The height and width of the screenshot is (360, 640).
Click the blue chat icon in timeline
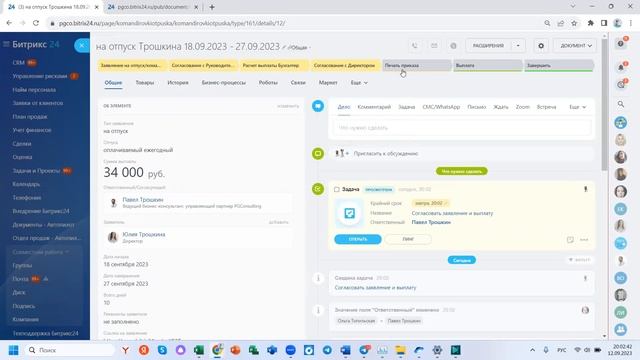pos(318,106)
